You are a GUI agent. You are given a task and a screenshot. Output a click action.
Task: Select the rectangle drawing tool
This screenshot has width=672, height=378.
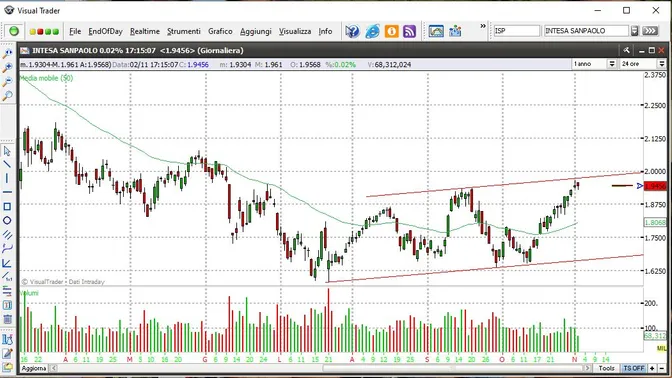pos(7,207)
